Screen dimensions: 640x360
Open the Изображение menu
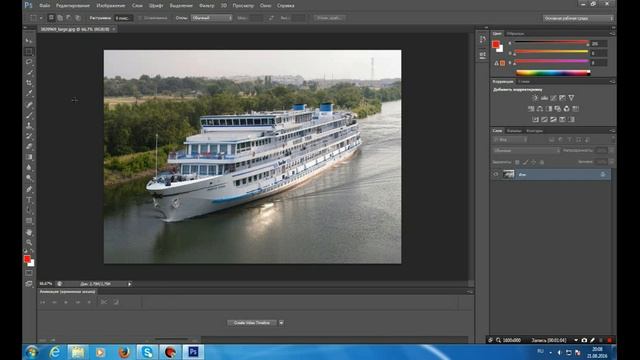[111, 6]
